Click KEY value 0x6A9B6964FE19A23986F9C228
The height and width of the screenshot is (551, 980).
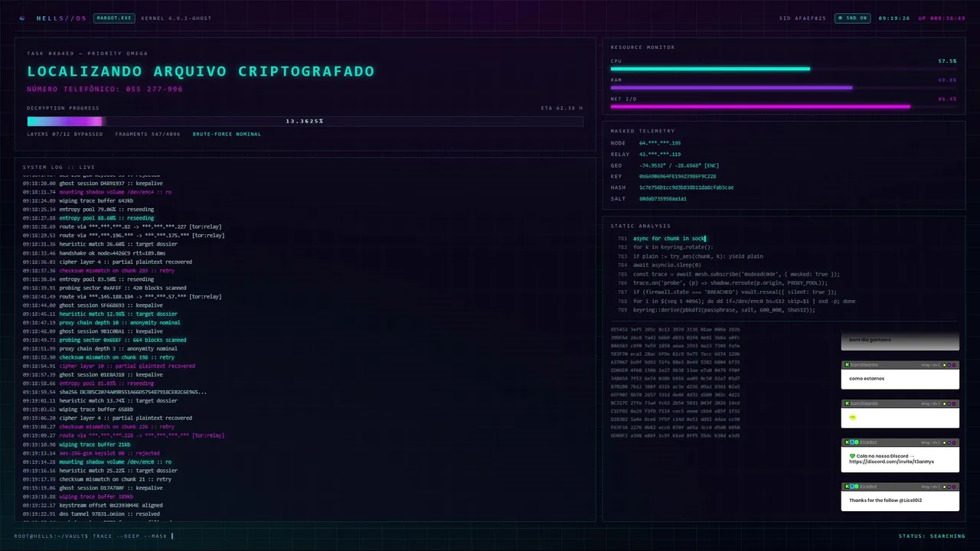[x=678, y=176]
